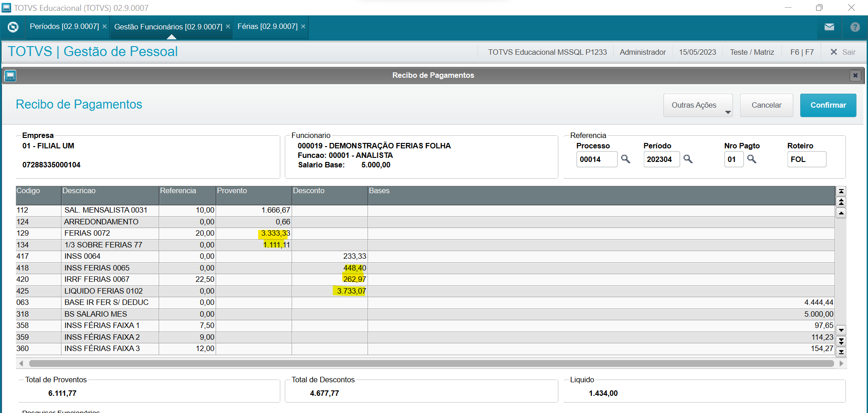Image resolution: width=868 pixels, height=413 pixels.
Task: Page up in the payments grid
Action: tap(841, 202)
